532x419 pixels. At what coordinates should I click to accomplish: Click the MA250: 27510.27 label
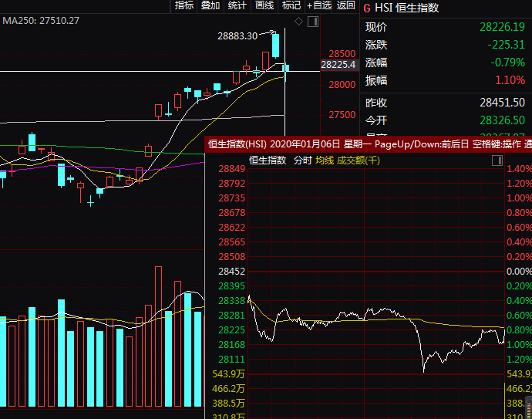[x=41, y=21]
